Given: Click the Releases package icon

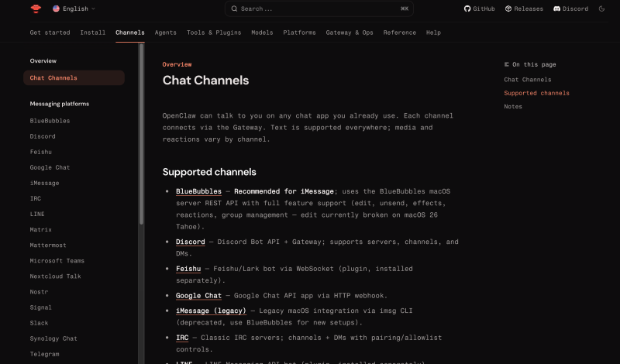Looking at the screenshot, I should click(x=508, y=9).
